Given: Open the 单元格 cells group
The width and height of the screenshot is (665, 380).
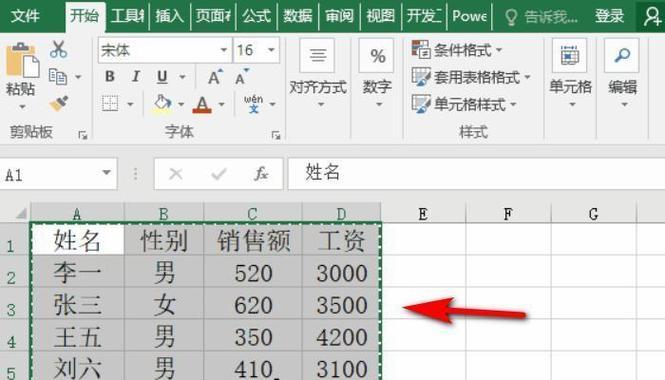Looking at the screenshot, I should click(x=570, y=72).
